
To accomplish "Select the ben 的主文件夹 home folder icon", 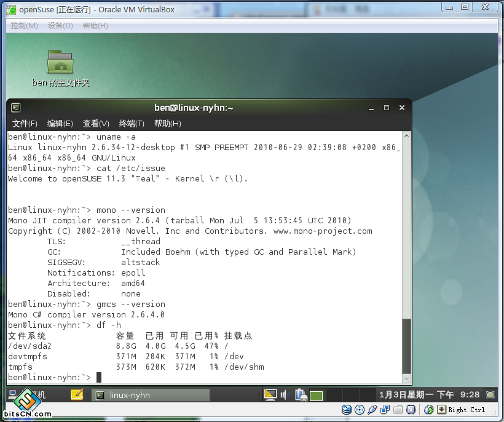I will point(60,68).
